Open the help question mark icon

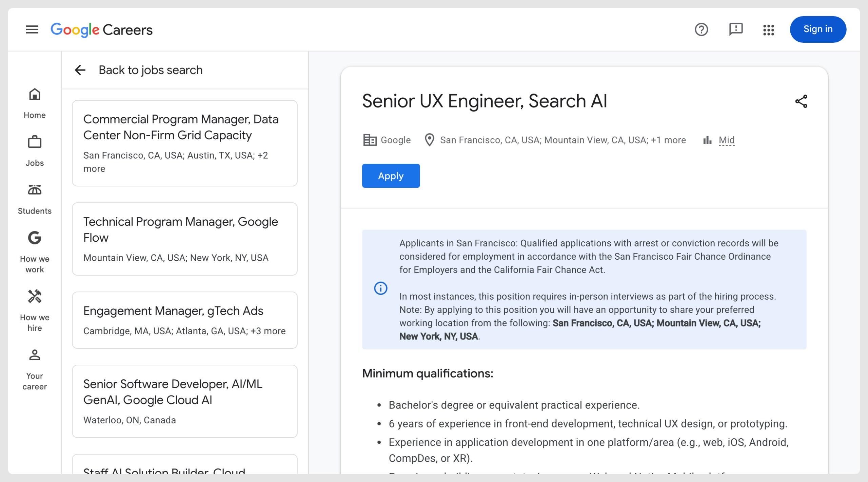pos(701,29)
